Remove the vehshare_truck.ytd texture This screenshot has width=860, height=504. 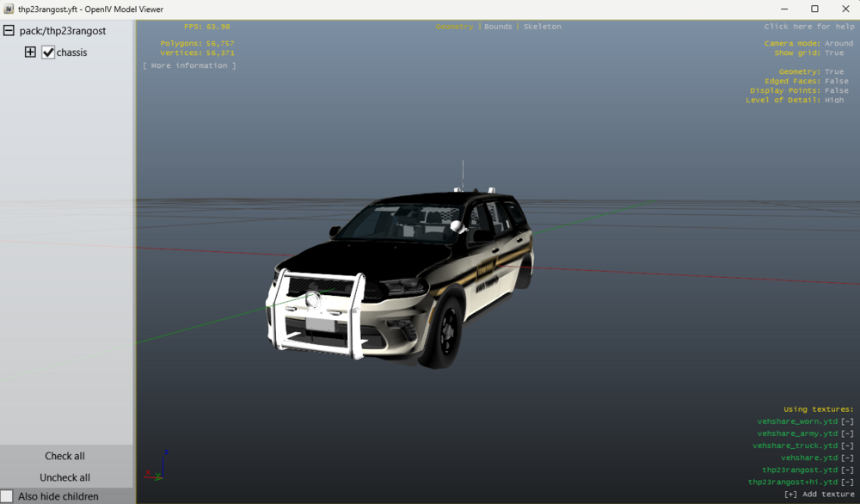[x=847, y=446]
